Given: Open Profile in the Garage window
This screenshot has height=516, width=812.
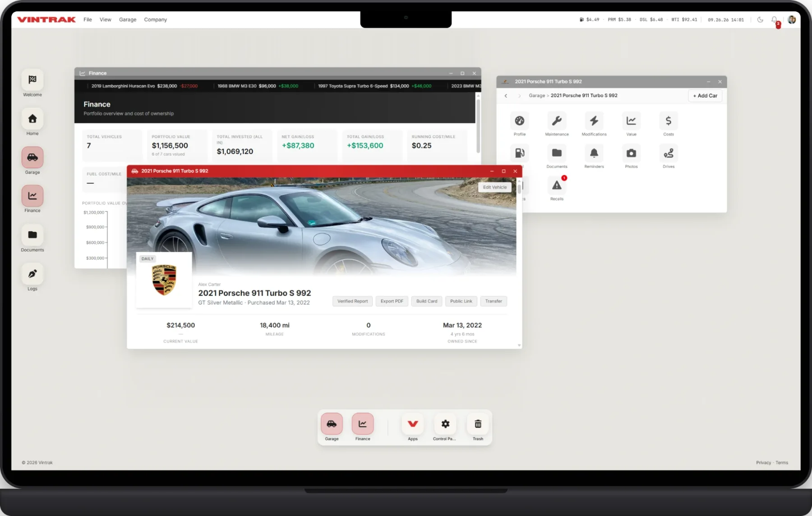Looking at the screenshot, I should pos(520,121).
